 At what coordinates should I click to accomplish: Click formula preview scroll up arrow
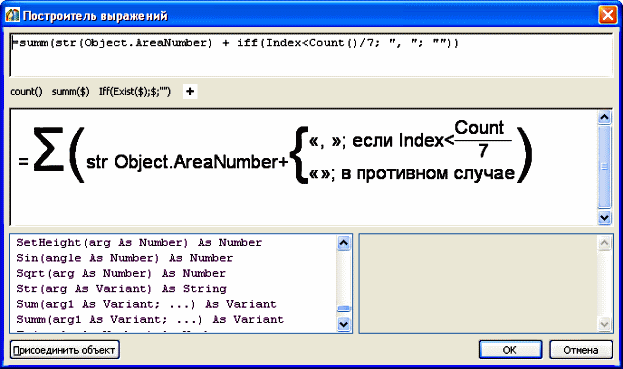(x=604, y=117)
